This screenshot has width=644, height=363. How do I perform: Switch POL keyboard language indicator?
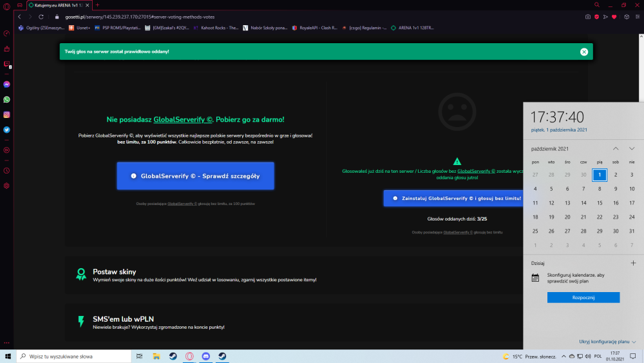point(598,357)
